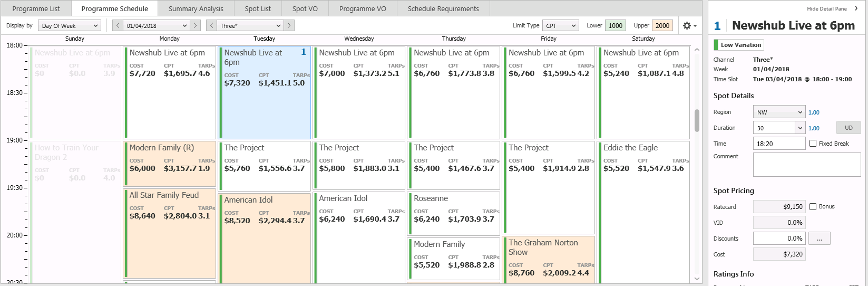Open Schedule Requirements tab
868x286 pixels.
(443, 8)
